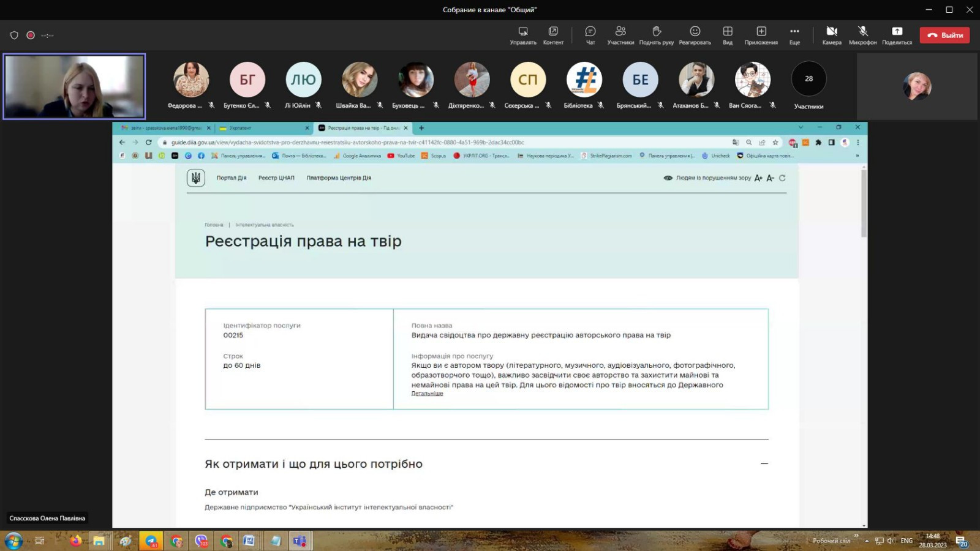Select the 'Платформа Центрів Дія' menu item
Screen dimensions: 980x551
click(339, 178)
